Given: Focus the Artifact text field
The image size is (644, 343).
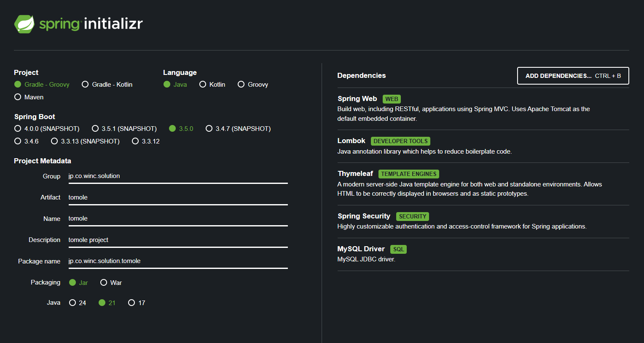Looking at the screenshot, I should pyautogui.click(x=178, y=197).
